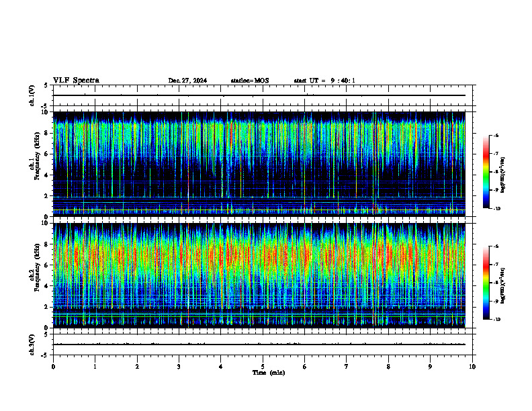Click the time axis tick label "2"
Viewport: 532px width, 411px height.
click(x=137, y=367)
